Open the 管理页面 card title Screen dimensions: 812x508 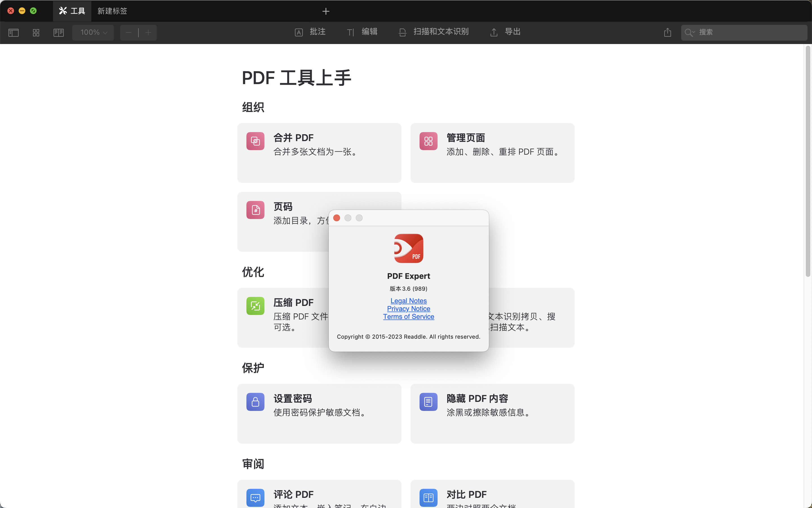[x=466, y=138]
